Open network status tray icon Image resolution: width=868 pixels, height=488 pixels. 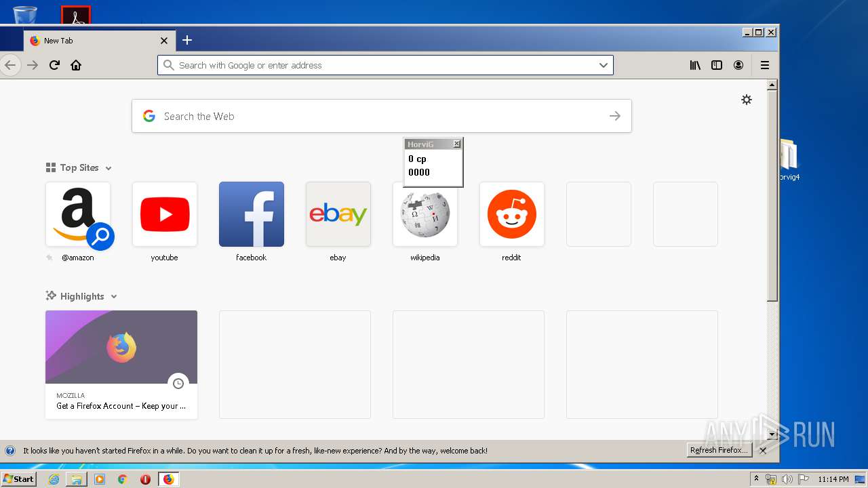pyautogui.click(x=771, y=479)
